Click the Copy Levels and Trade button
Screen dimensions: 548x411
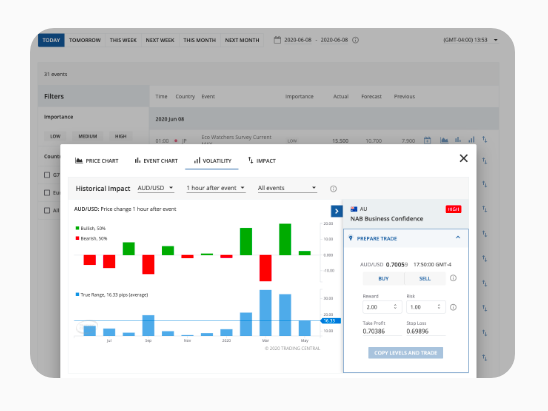[405, 353]
